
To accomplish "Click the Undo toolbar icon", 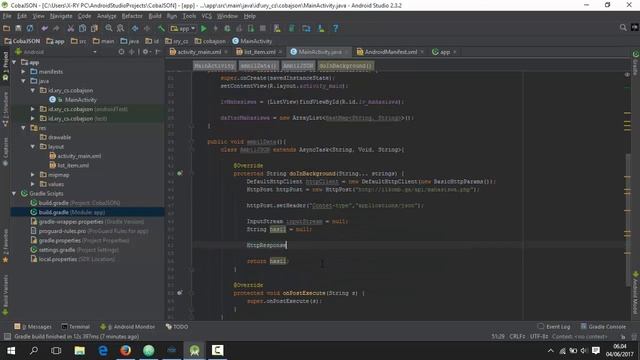I will tap(44, 29).
